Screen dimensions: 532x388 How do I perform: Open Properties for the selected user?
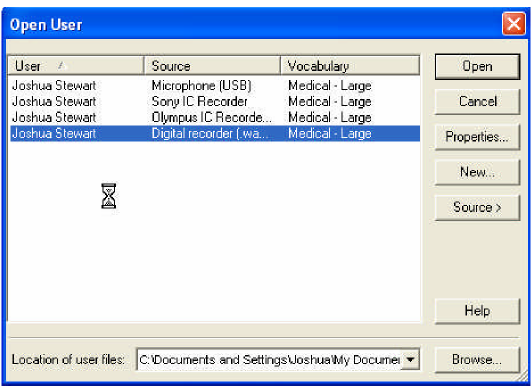(x=477, y=137)
